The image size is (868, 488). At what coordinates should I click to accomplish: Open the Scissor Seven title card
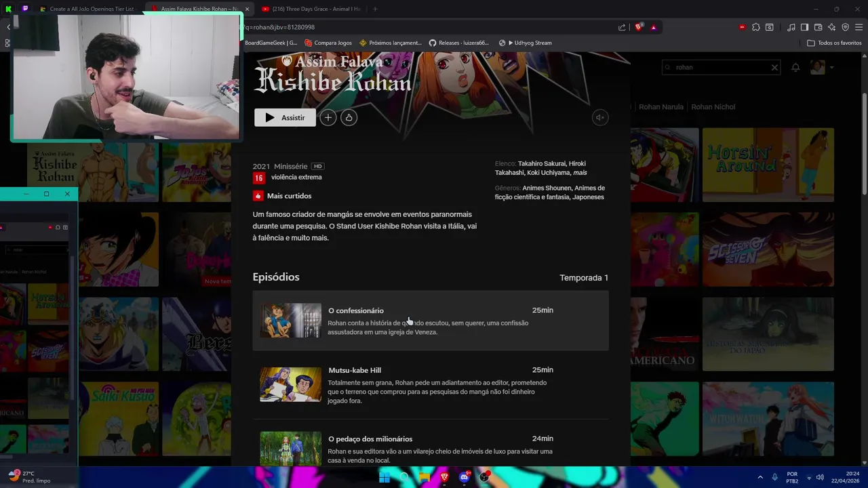[768, 249]
